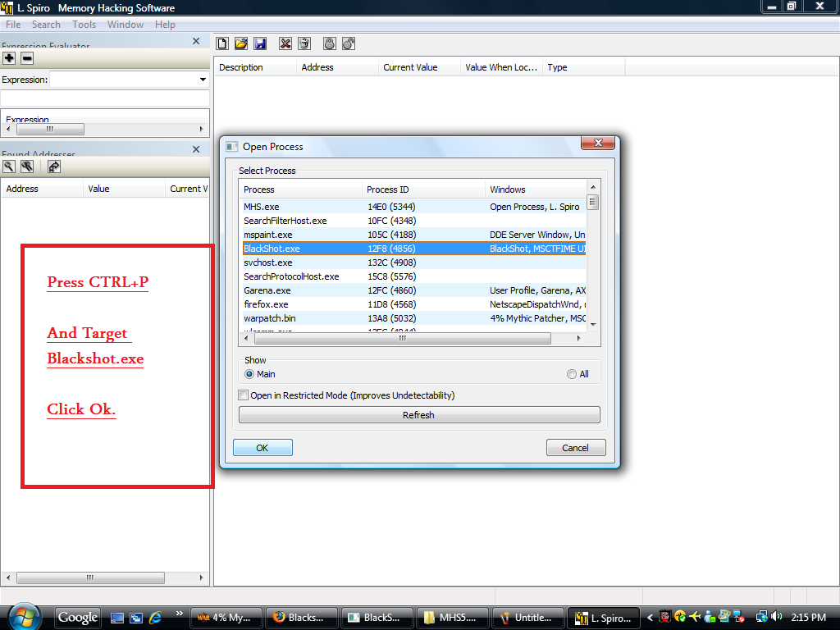This screenshot has width=840, height=630.
Task: Click the Description column header
Action: 256,67
